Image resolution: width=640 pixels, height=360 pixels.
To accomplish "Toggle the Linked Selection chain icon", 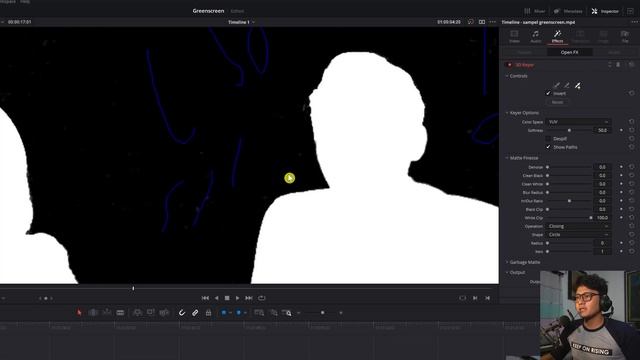I will click(x=195, y=313).
